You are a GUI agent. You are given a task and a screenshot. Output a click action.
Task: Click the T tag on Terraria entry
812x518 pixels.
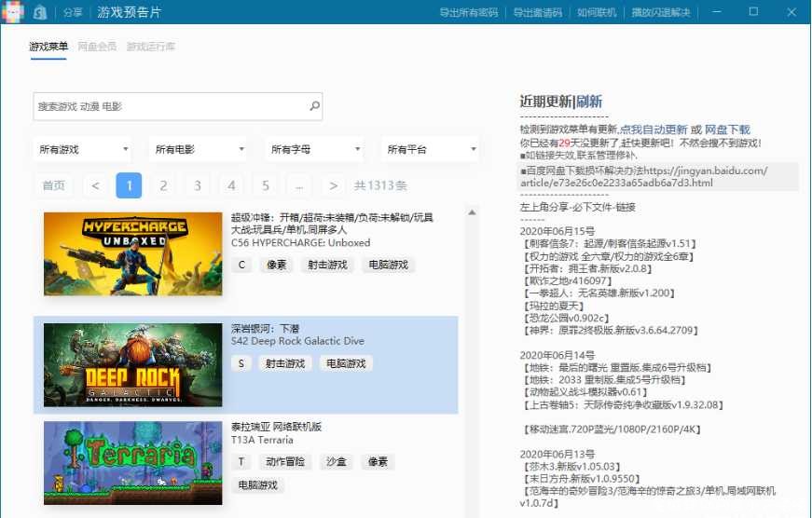[241, 461]
